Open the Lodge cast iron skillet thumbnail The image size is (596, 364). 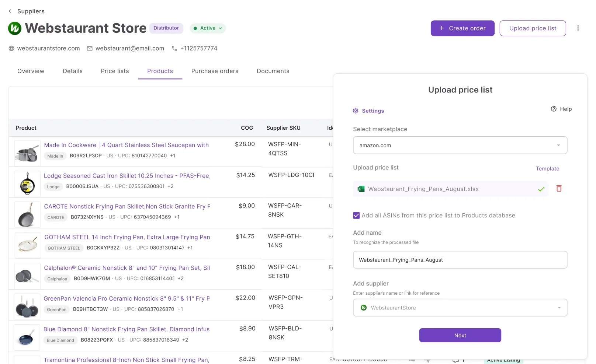pos(27,183)
